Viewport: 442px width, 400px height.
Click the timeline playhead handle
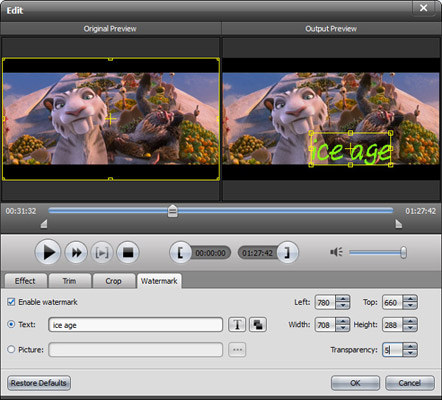tap(172, 211)
